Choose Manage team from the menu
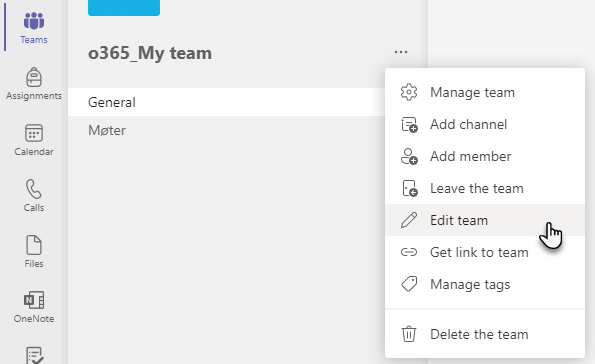Screen dimensions: 595x364 point(485,92)
